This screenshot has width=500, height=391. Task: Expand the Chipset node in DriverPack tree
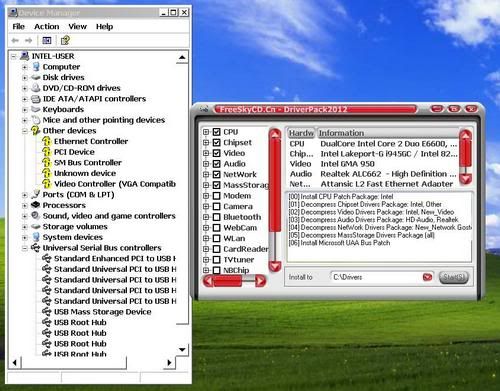pos(206,143)
